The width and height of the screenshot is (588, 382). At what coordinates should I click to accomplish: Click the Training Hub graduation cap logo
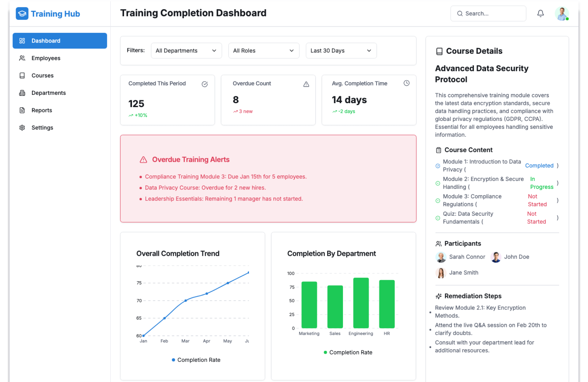point(22,13)
